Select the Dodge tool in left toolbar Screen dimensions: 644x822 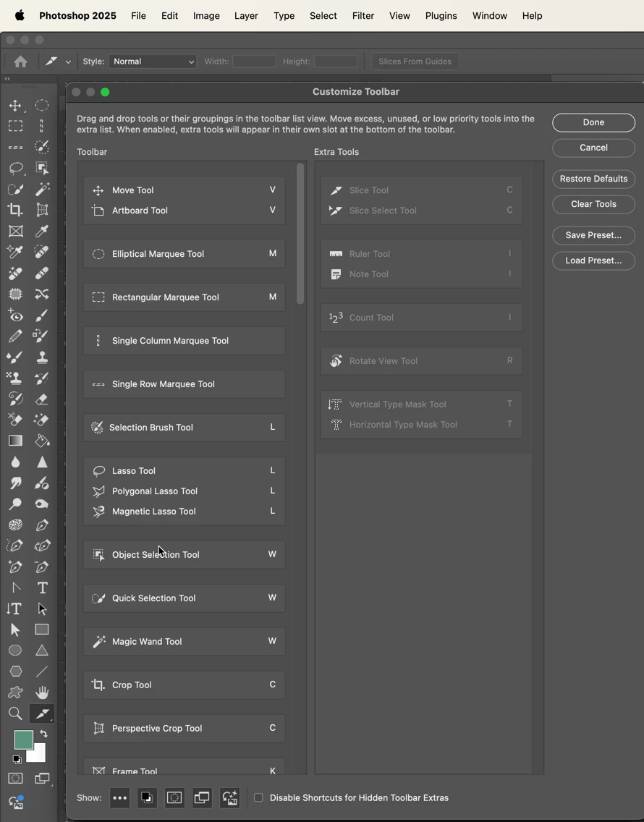tap(15, 504)
